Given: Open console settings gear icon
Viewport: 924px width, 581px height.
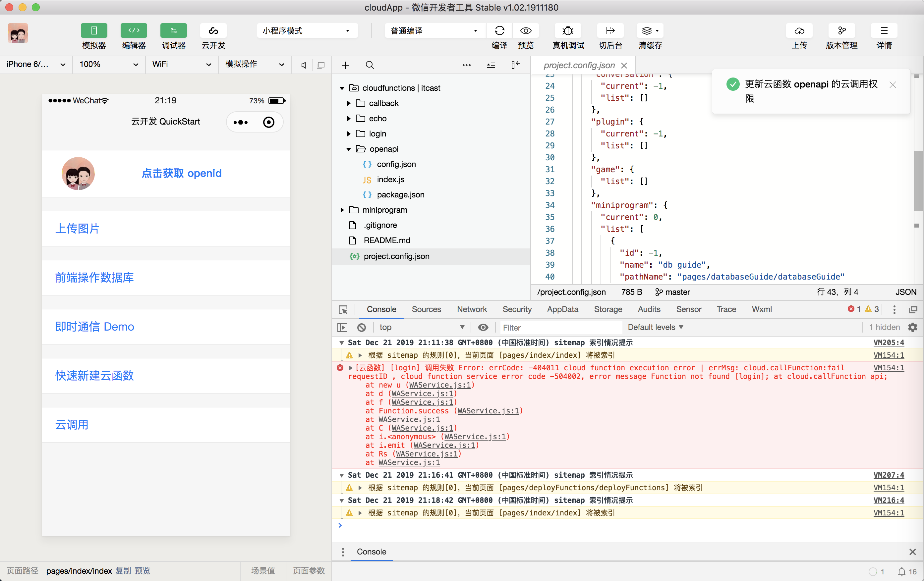Looking at the screenshot, I should click(x=912, y=328).
